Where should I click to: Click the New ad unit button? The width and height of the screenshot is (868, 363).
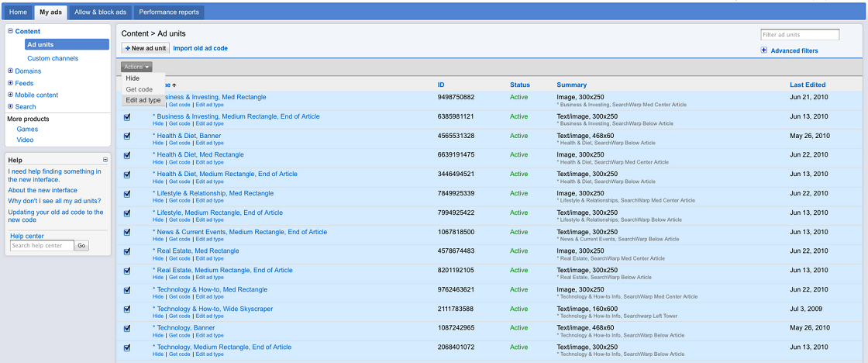[x=146, y=48]
